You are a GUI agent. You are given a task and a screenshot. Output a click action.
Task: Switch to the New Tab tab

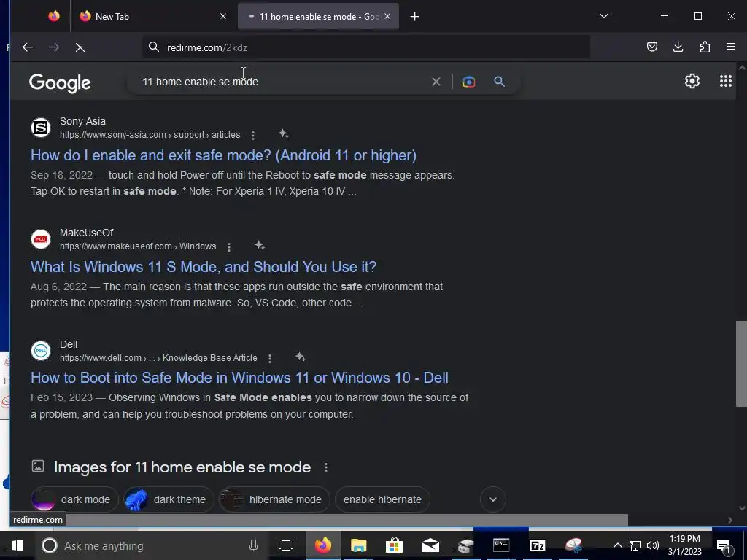click(150, 16)
